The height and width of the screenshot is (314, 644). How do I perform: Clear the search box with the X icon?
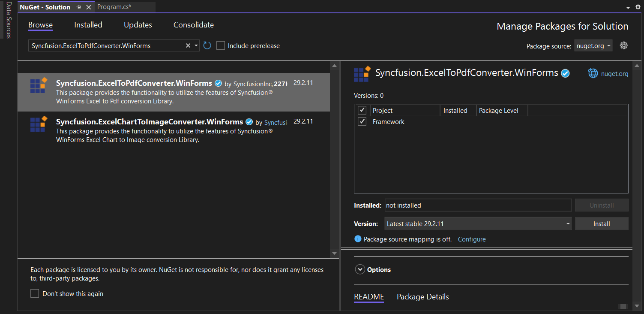pos(188,45)
